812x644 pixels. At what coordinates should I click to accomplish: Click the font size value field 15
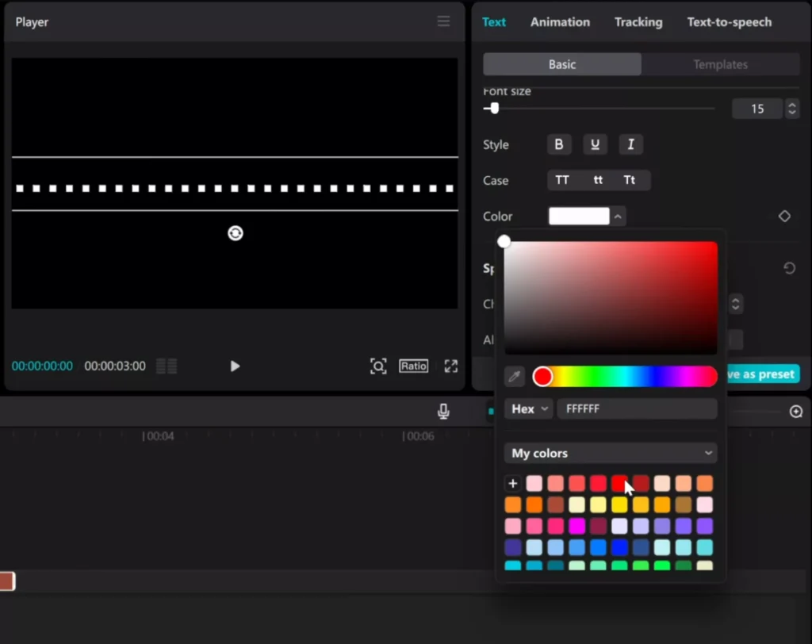click(x=757, y=109)
